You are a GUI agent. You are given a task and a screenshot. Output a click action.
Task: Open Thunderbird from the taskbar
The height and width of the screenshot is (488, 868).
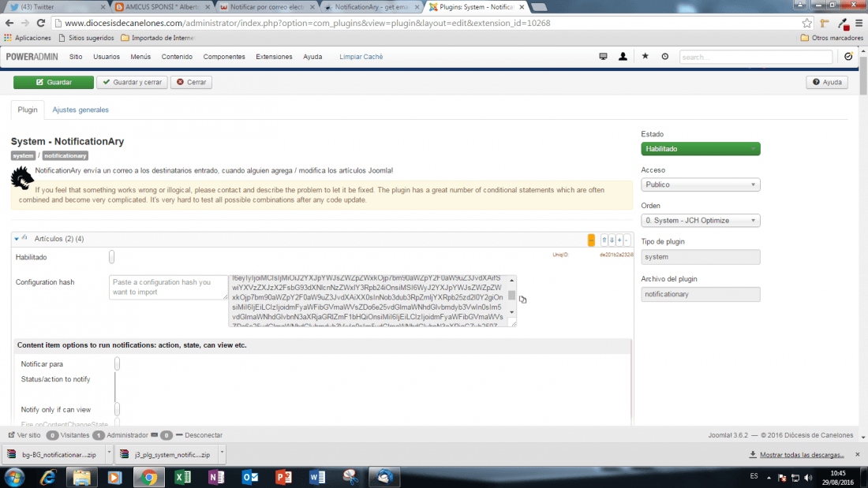[384, 477]
